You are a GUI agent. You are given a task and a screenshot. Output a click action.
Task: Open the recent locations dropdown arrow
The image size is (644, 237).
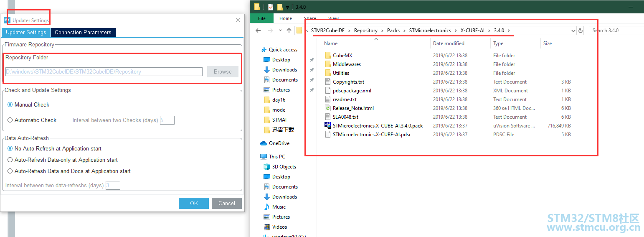[280, 31]
